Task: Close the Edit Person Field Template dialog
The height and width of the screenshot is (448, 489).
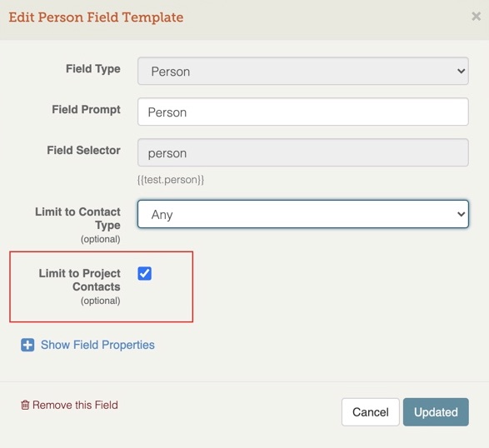Action: click(x=476, y=16)
